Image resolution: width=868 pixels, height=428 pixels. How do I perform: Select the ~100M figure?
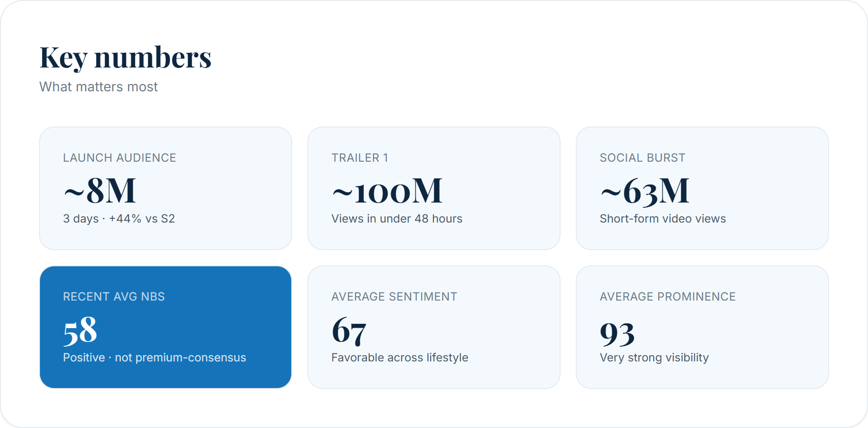click(x=387, y=191)
